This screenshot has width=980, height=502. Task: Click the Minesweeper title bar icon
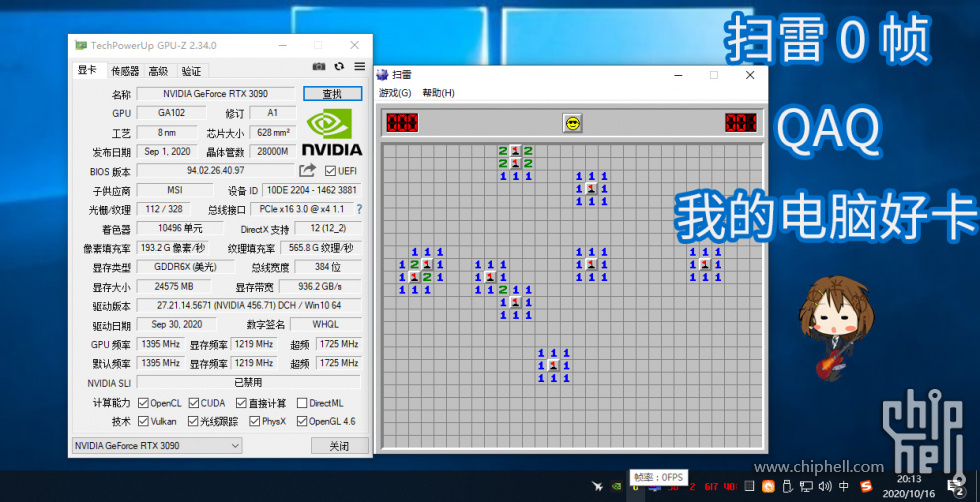pos(382,75)
